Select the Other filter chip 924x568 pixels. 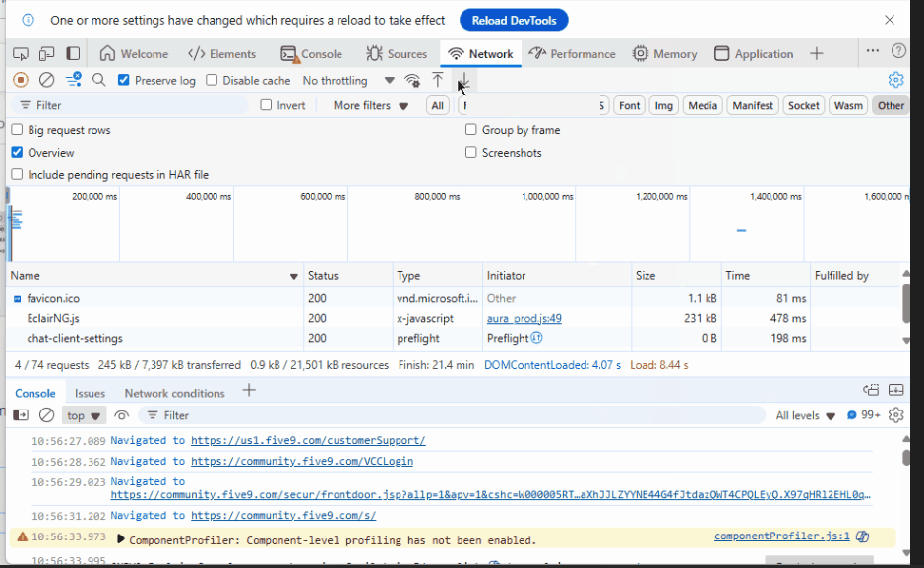tap(890, 105)
